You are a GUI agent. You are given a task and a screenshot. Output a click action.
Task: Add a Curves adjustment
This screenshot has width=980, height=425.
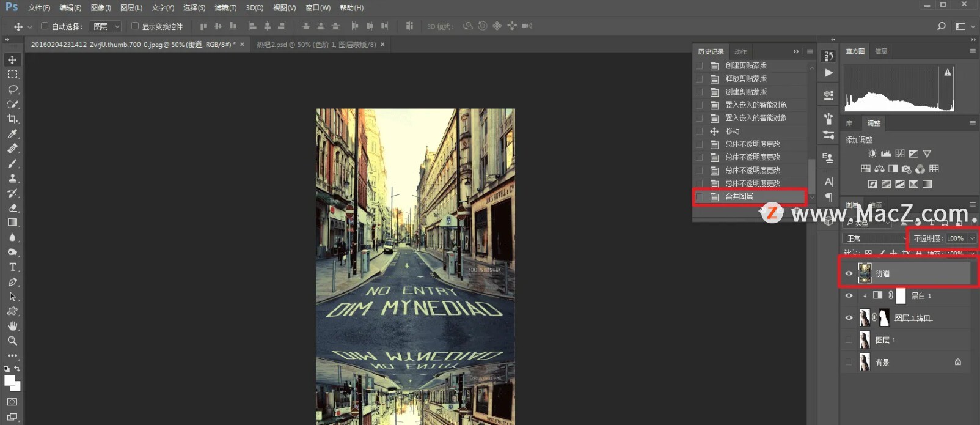tap(900, 153)
